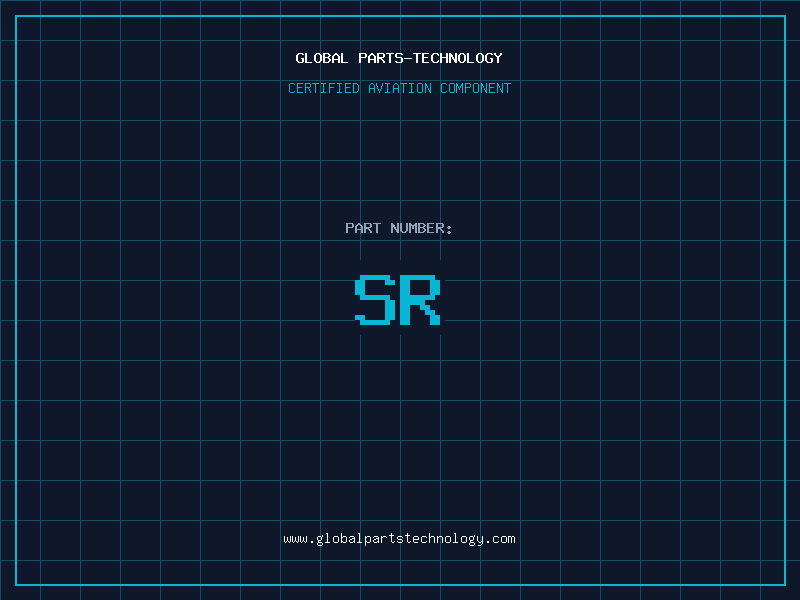The height and width of the screenshot is (600, 800).
Task: Select the word AVIATION in the subtitle
Action: coord(400,88)
